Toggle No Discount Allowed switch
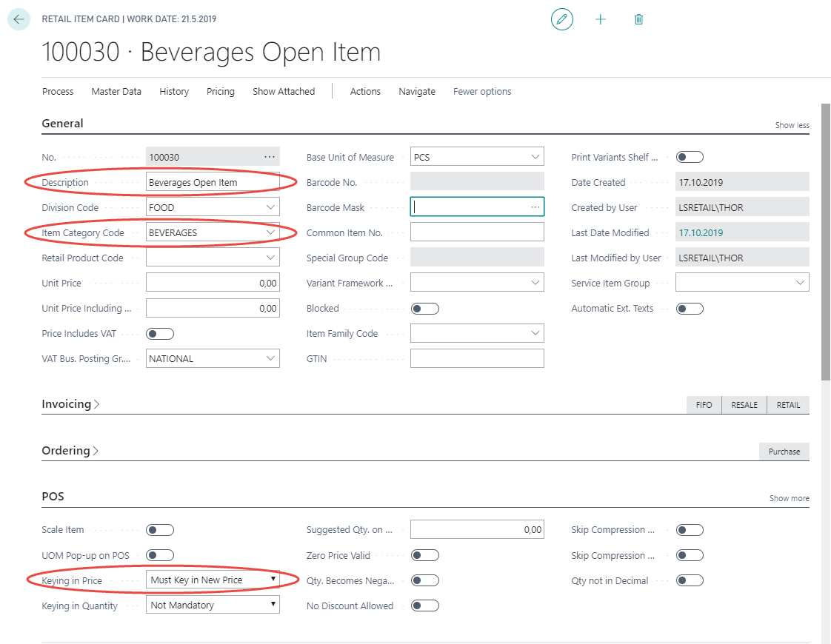Image resolution: width=831 pixels, height=644 pixels. (425, 606)
